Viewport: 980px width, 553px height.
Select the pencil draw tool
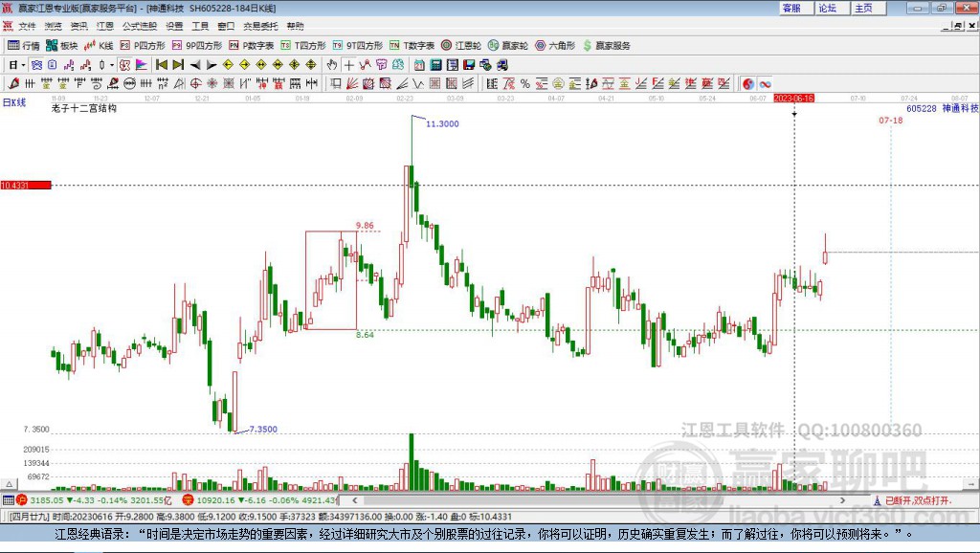(13, 84)
